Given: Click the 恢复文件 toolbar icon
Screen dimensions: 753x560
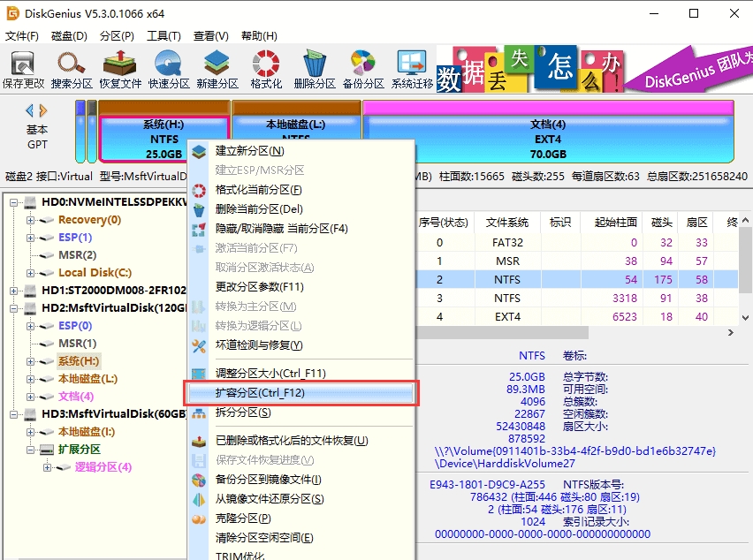Looking at the screenshot, I should [x=120, y=69].
